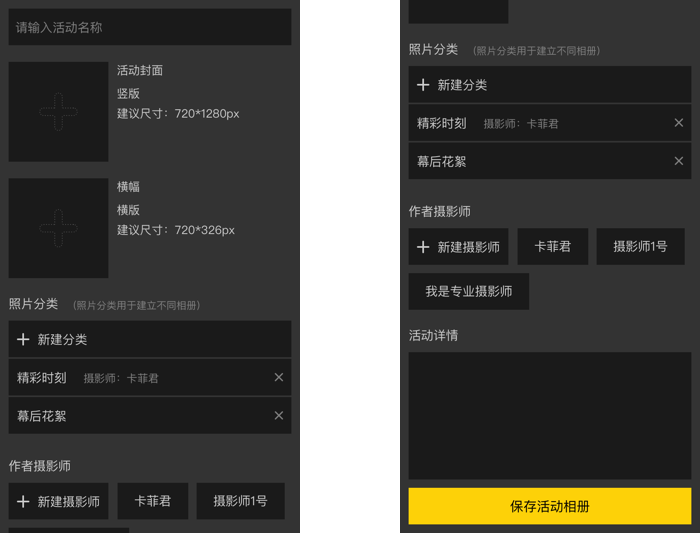Image resolution: width=700 pixels, height=533 pixels.
Task: Select 幕后花絮 row in left screen
Action: click(150, 416)
